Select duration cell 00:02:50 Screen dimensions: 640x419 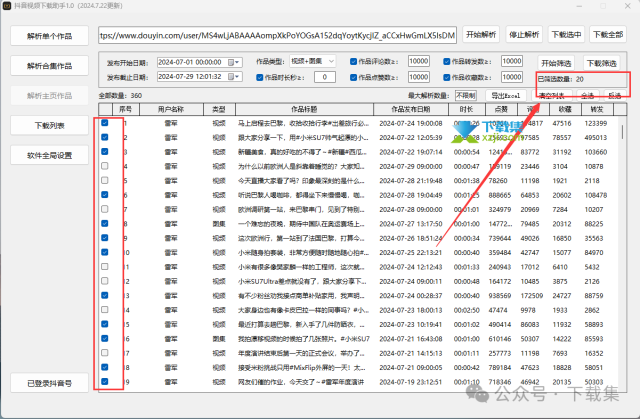[x=467, y=310]
